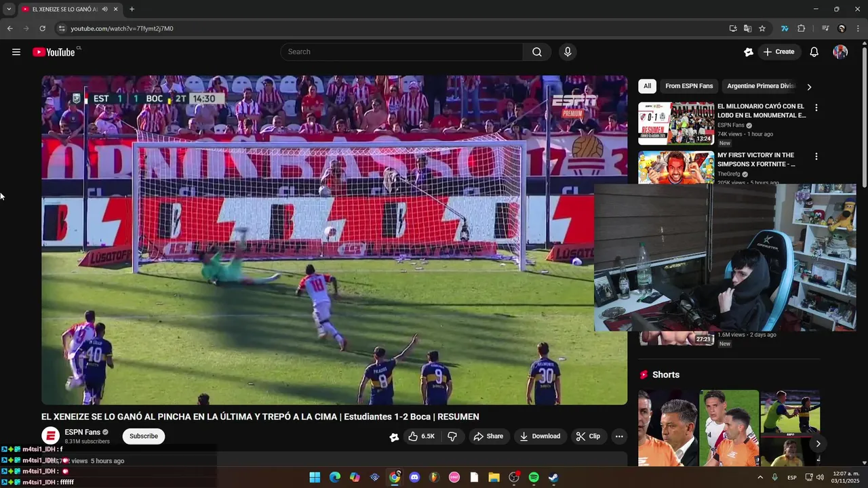Image resolution: width=868 pixels, height=488 pixels.
Task: Open more actions ellipsis under the video
Action: point(619,436)
